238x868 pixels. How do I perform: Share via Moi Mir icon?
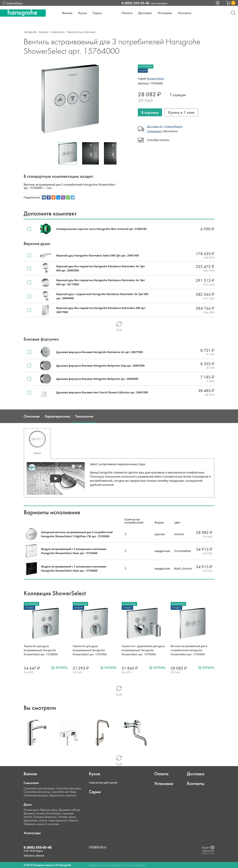(58, 197)
